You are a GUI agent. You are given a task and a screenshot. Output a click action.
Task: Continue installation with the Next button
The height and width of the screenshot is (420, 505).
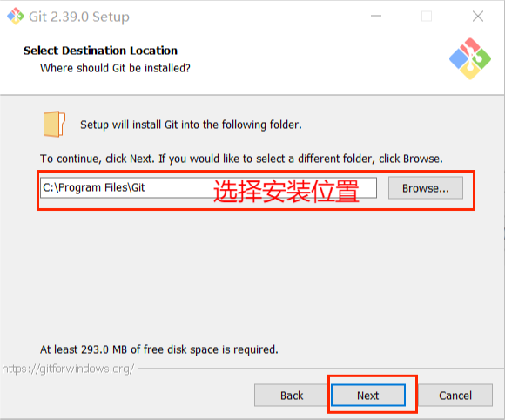click(368, 396)
